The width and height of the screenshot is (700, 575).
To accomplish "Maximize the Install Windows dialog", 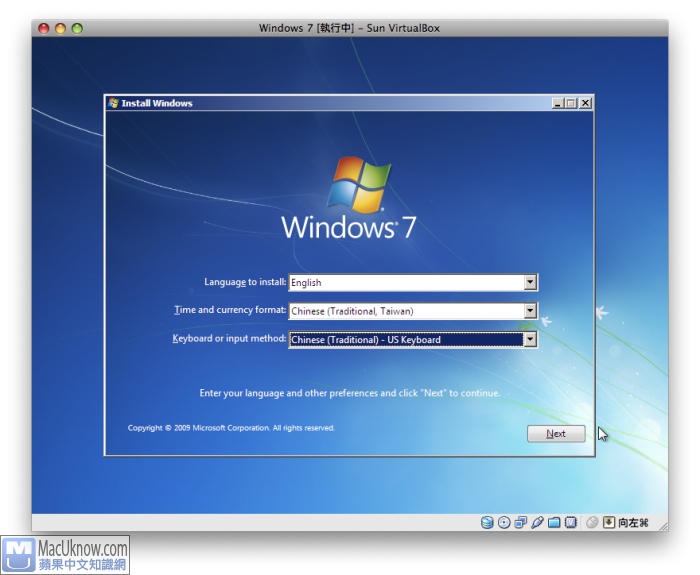I will 571,103.
